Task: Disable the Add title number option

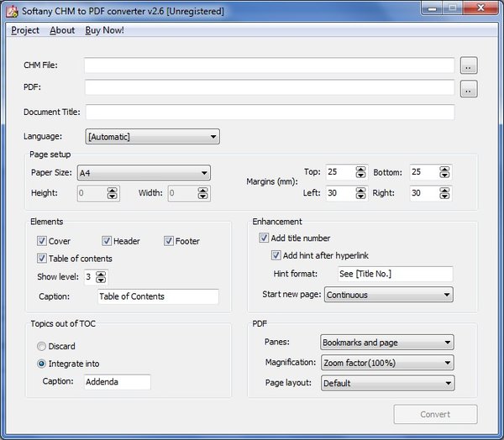Action: [265, 238]
